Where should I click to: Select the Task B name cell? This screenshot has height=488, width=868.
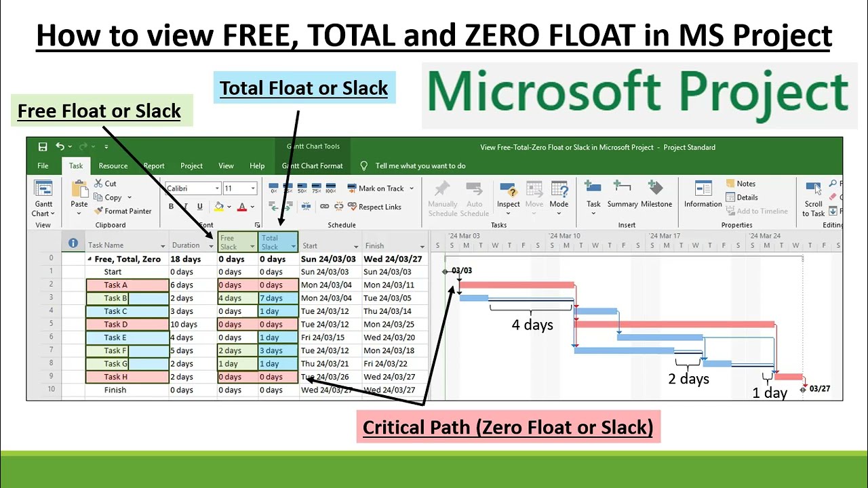click(x=127, y=298)
